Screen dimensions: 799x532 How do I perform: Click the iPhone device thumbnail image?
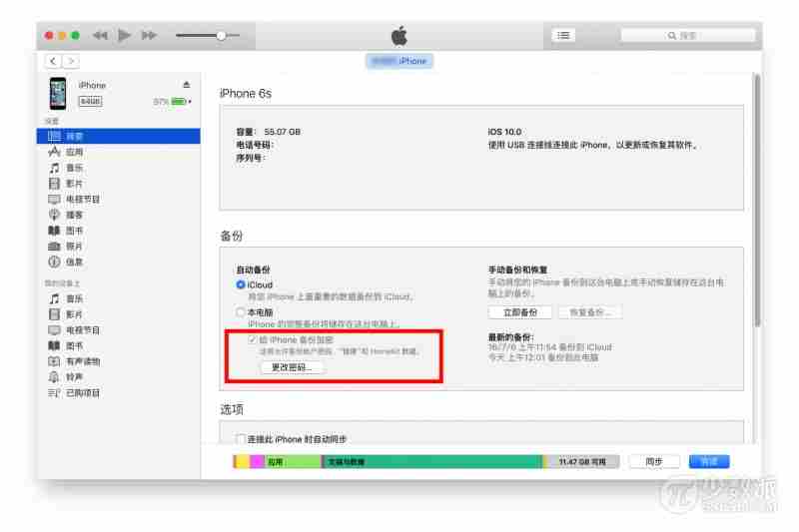coord(58,94)
